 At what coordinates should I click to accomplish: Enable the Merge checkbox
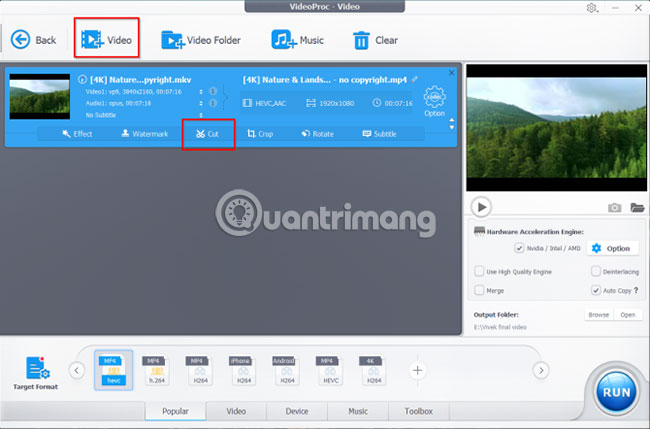(479, 290)
